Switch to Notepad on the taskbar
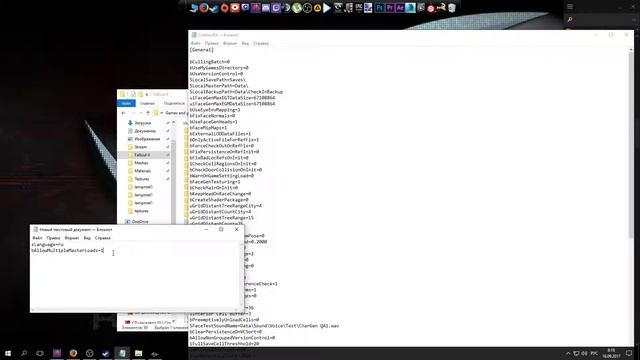The image size is (640, 360). pyautogui.click(x=122, y=353)
